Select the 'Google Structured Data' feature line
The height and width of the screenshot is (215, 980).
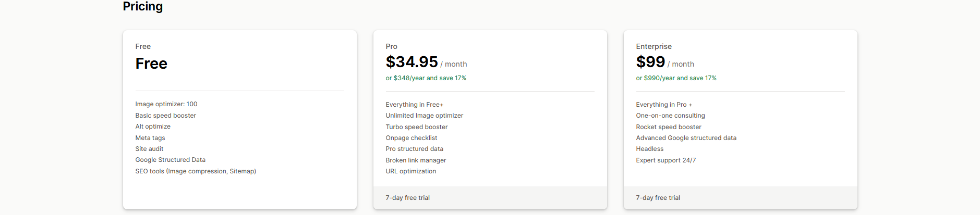[x=170, y=160]
